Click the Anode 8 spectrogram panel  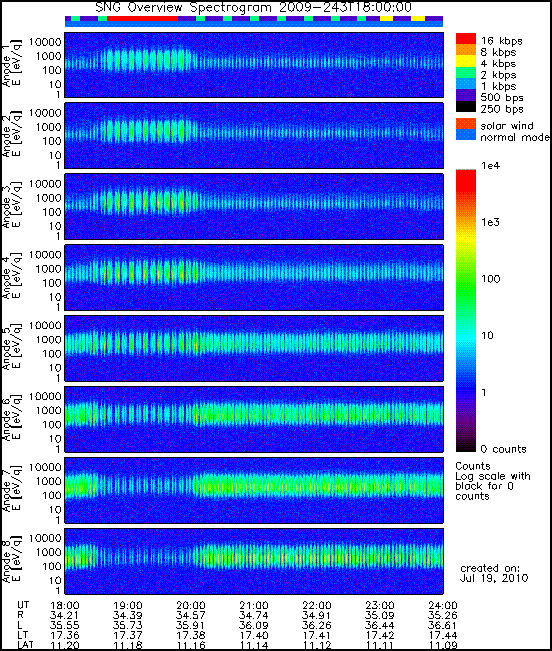pyautogui.click(x=254, y=561)
